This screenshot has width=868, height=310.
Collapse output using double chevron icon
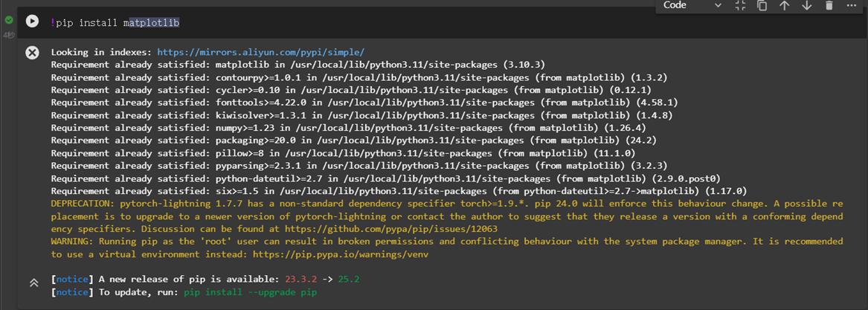click(33, 283)
